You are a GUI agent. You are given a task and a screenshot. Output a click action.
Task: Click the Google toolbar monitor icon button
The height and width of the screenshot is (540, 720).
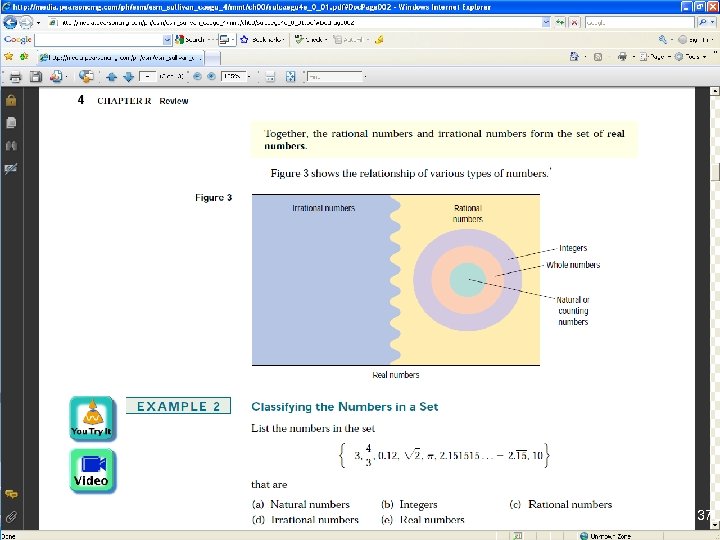(225, 40)
